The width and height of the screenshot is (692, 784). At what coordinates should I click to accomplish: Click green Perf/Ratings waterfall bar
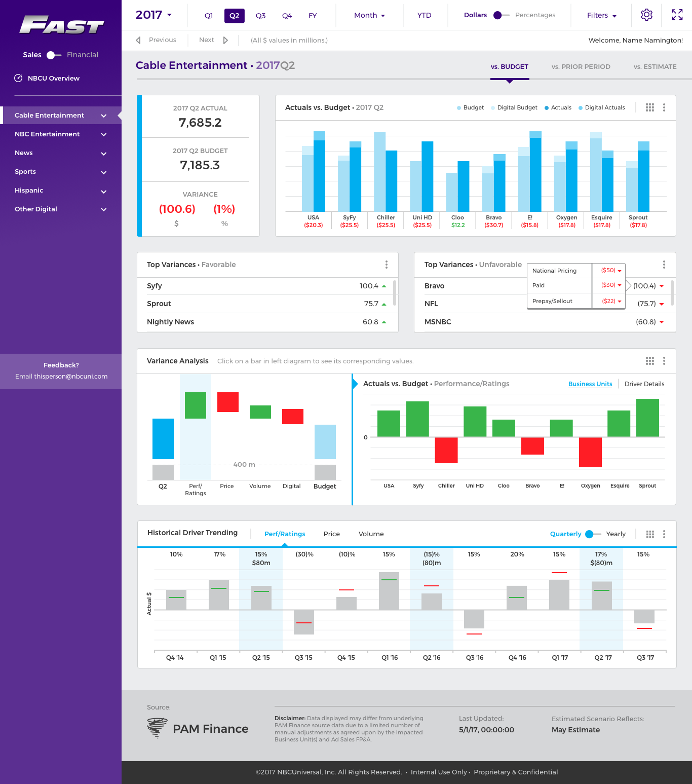tap(196, 405)
